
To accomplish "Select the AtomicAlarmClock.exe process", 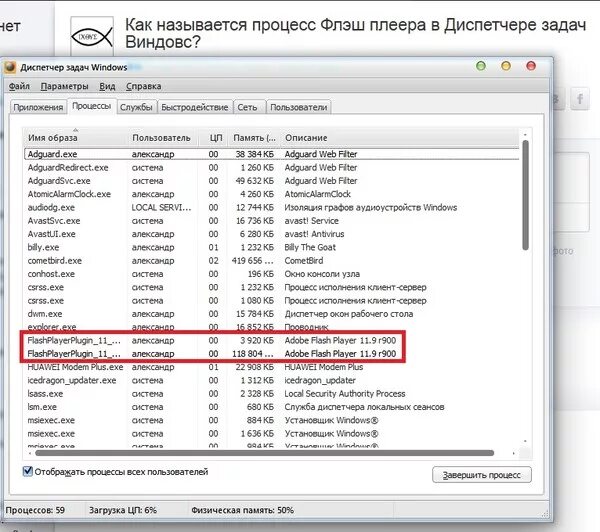I will [x=272, y=194].
